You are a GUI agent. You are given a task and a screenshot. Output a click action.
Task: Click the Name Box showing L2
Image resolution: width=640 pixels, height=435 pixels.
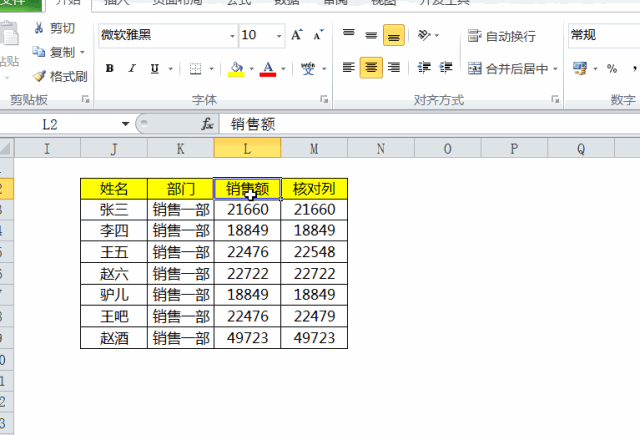(60, 124)
